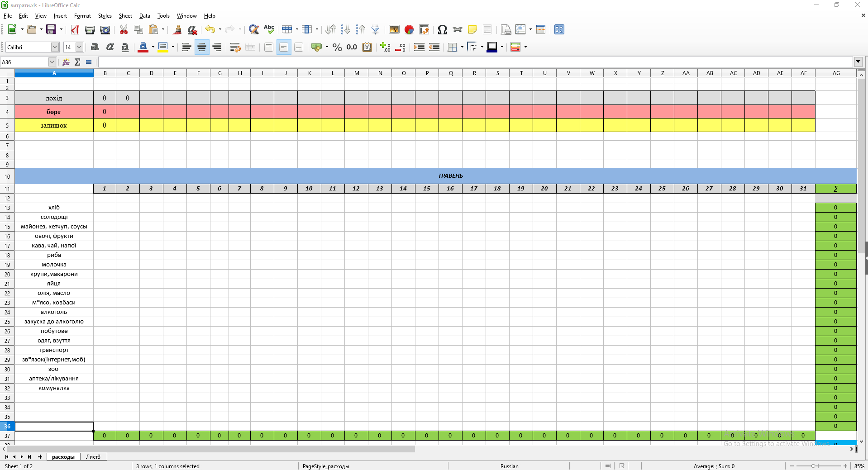This screenshot has width=868, height=470.
Task: Insert Special Character omega icon
Action: 443,29
